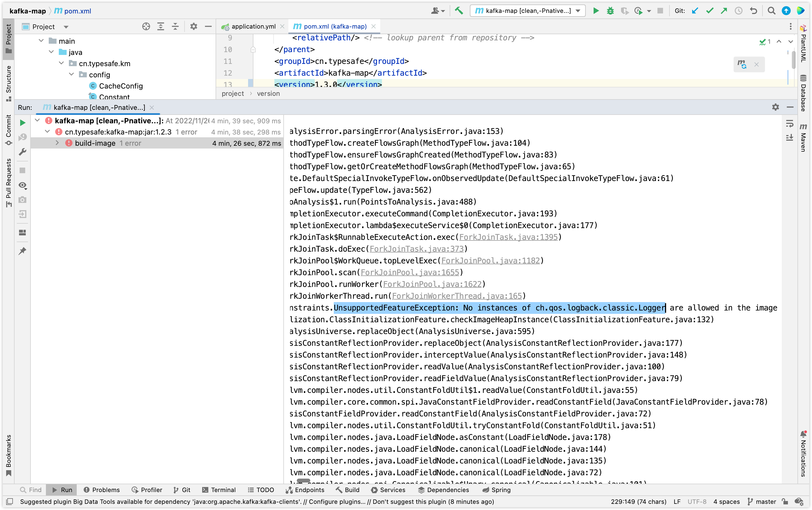Click the version breadcrumb below the editor
This screenshot has height=510, width=812.
point(268,93)
